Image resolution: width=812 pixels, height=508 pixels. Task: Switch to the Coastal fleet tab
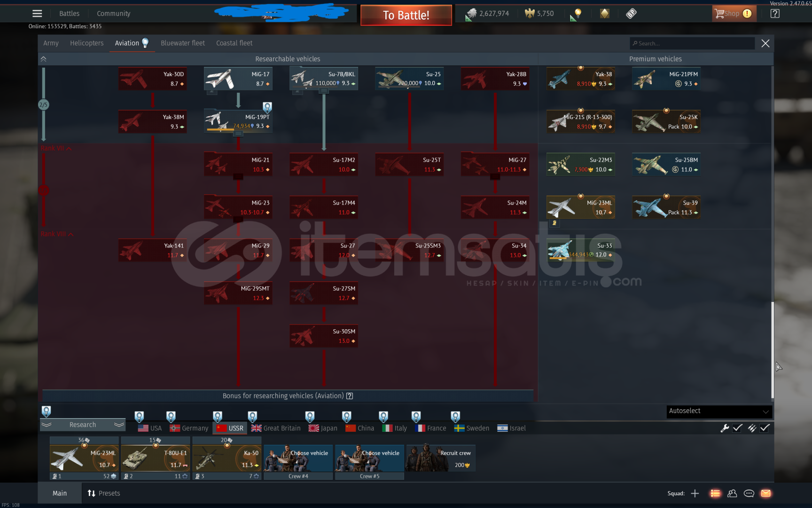click(234, 43)
